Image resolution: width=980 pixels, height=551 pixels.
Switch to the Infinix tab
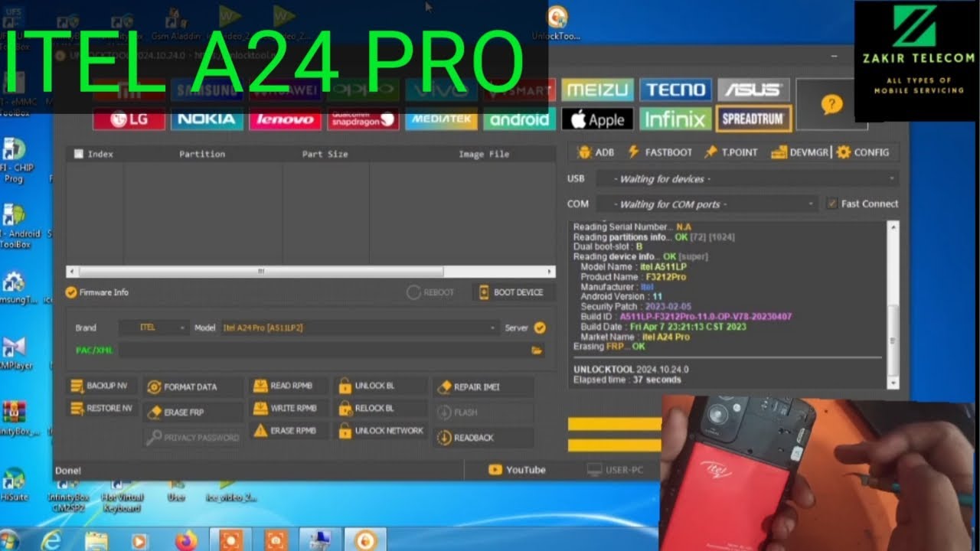click(675, 119)
